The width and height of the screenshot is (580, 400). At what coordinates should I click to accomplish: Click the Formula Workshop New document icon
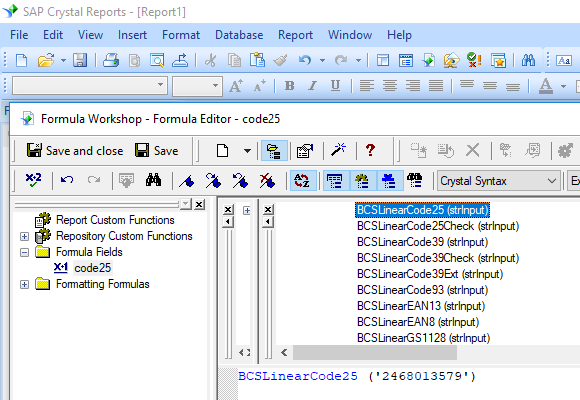(x=222, y=151)
